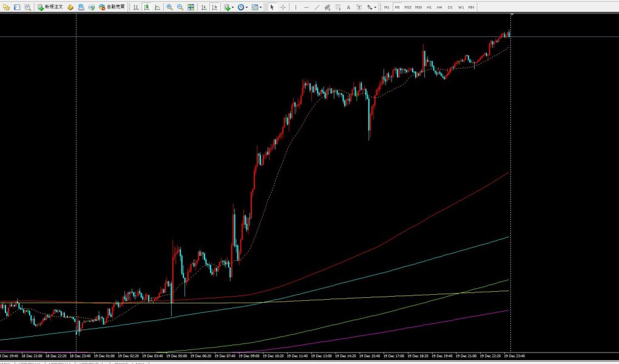Select the crosshair cursor tool

click(x=283, y=7)
